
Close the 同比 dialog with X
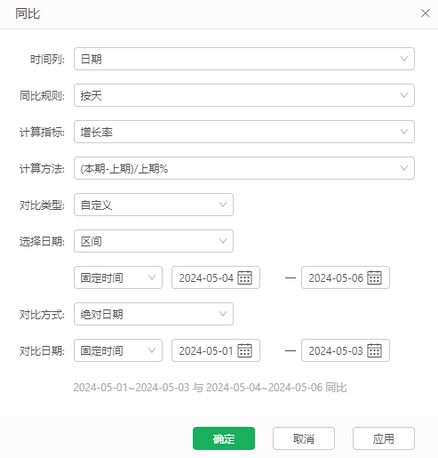pos(425,13)
